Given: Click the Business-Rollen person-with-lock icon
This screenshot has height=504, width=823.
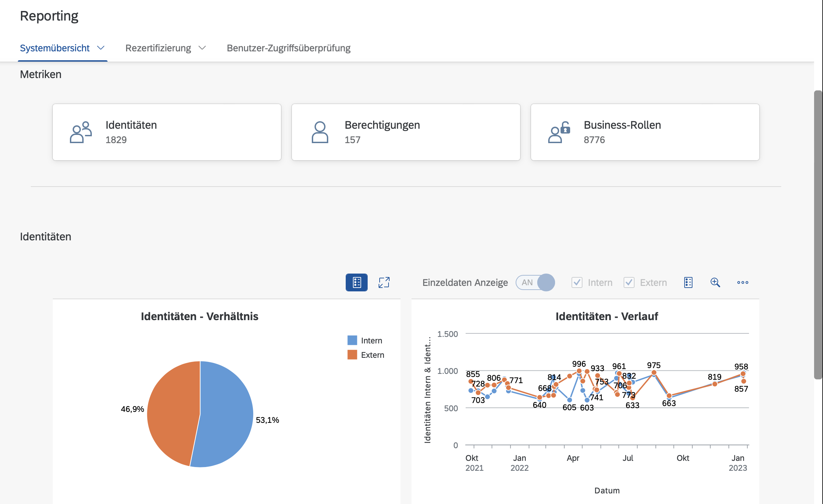Looking at the screenshot, I should (559, 132).
